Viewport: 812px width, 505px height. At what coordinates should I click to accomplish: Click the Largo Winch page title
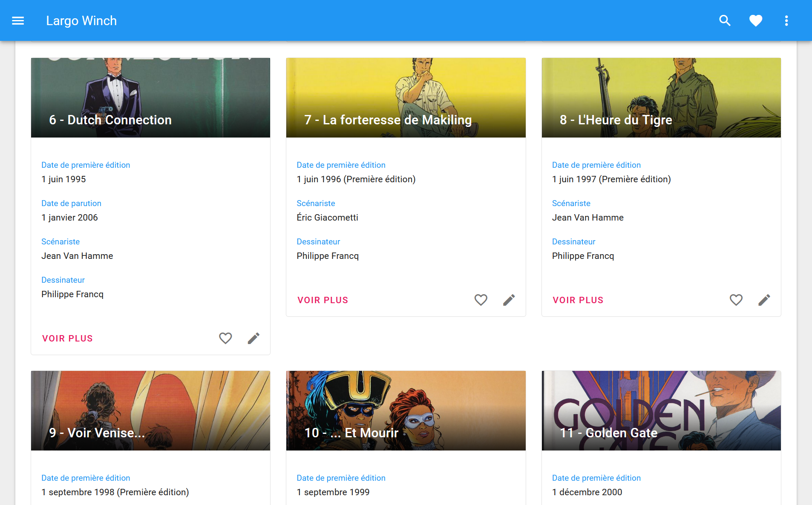[81, 20]
